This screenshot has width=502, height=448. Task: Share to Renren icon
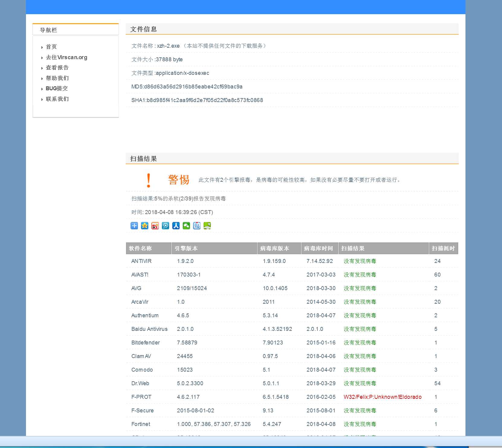pos(176,226)
